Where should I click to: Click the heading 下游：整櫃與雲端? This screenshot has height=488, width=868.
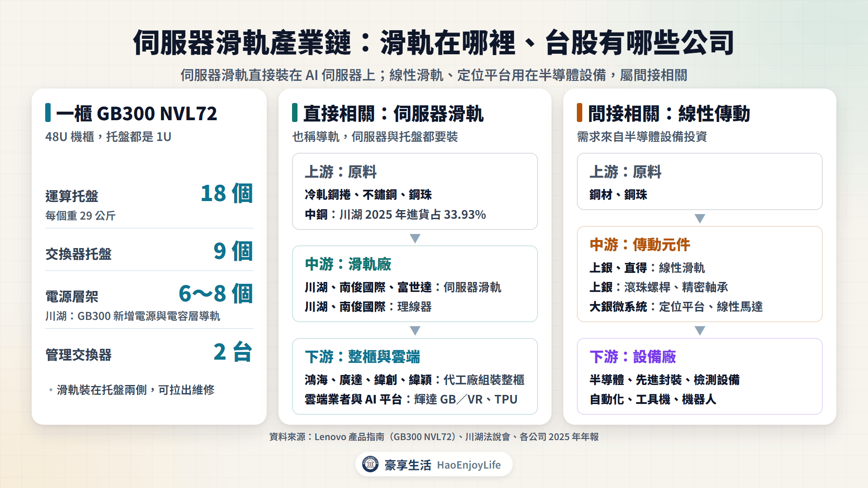coord(363,357)
